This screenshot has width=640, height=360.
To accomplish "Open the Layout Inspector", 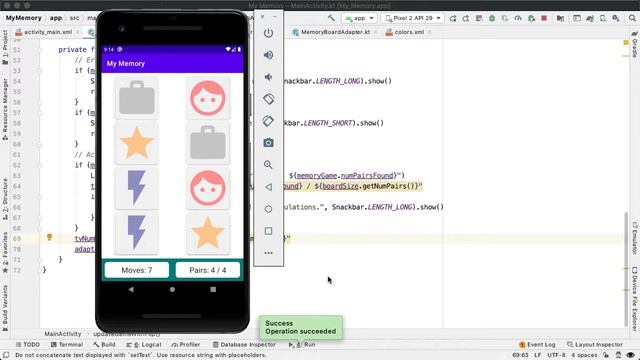I will (595, 344).
